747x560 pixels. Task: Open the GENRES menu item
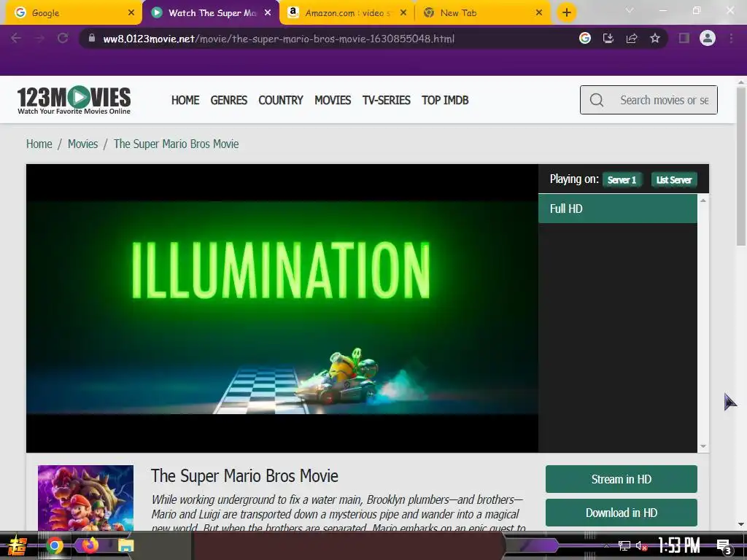[228, 100]
